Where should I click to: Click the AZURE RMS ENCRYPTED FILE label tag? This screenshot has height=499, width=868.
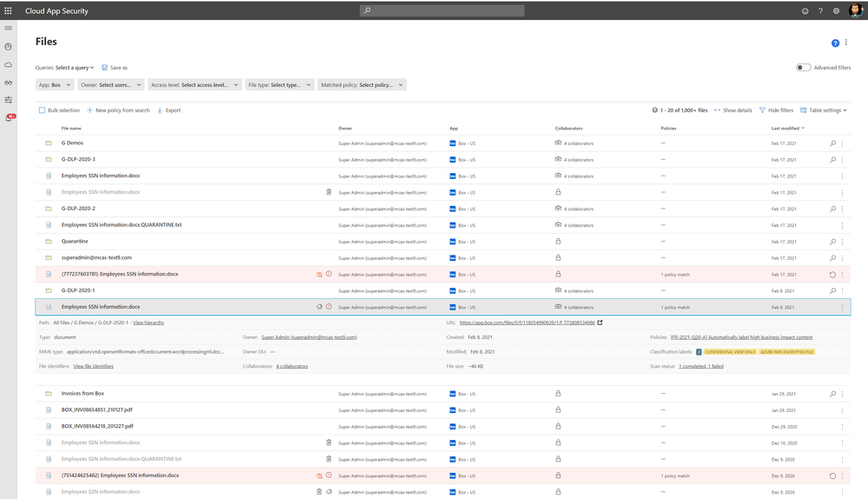coord(786,352)
